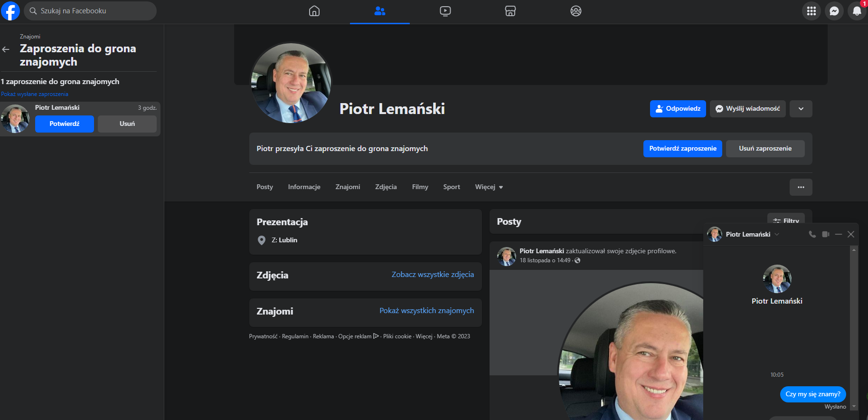Expand Więcej in the footer
The image size is (868, 420).
[x=424, y=336]
